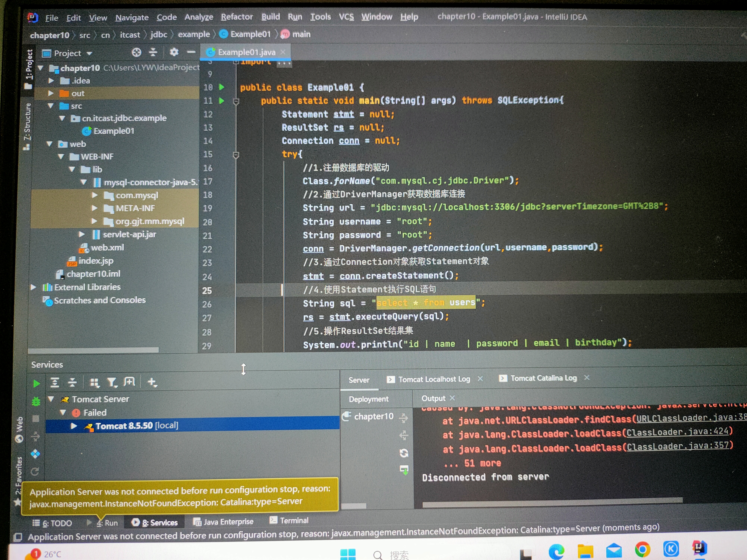Click the Filter icon in Services toolbar
747x560 pixels.
pyautogui.click(x=112, y=382)
